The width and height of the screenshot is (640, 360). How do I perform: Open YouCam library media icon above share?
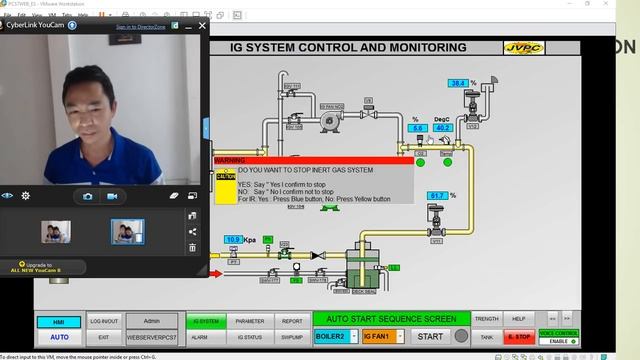[x=192, y=215]
